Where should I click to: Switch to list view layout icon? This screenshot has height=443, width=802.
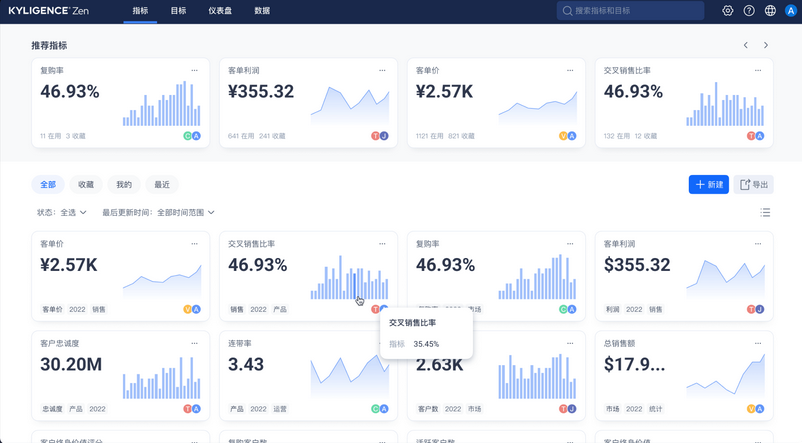(765, 213)
